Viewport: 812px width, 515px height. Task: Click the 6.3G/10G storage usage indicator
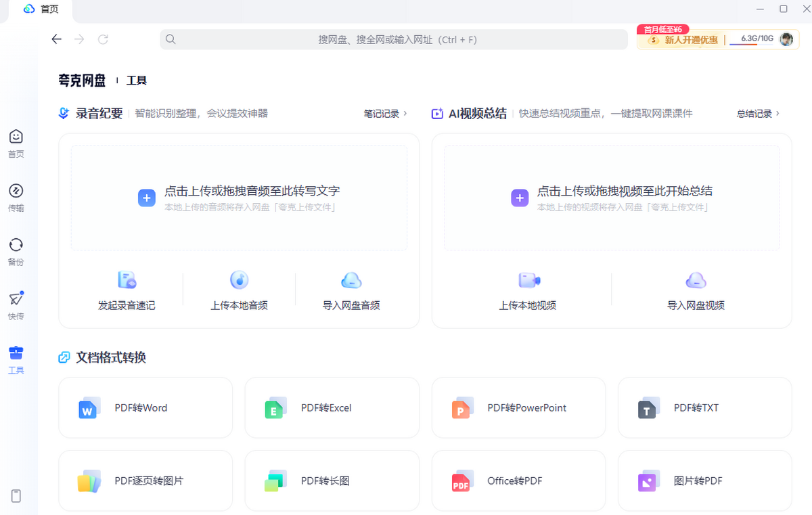(757, 39)
